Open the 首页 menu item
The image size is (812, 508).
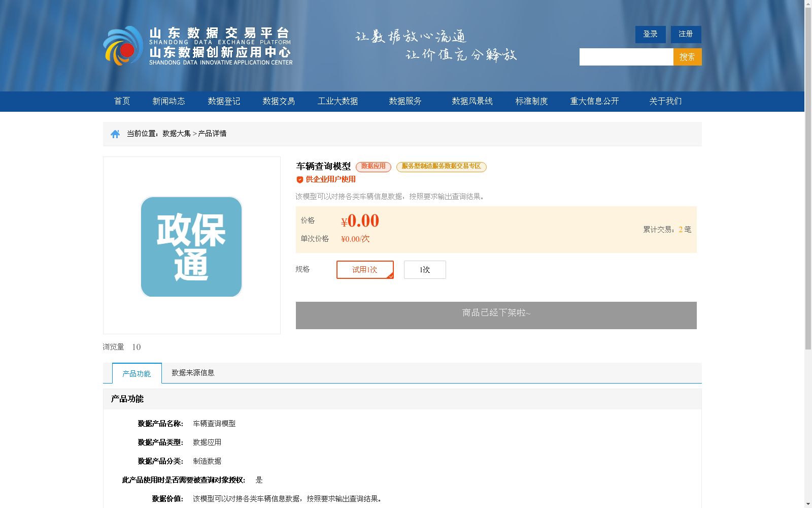[x=122, y=101]
